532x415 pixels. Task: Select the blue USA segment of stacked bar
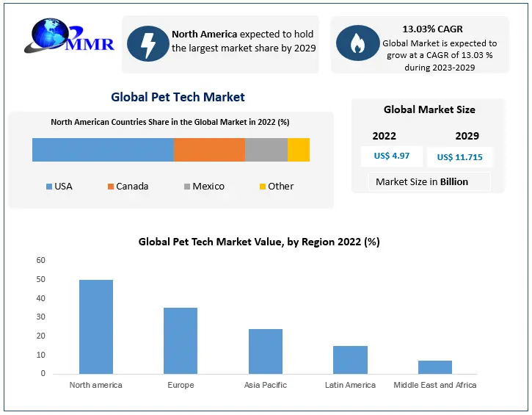tap(103, 150)
